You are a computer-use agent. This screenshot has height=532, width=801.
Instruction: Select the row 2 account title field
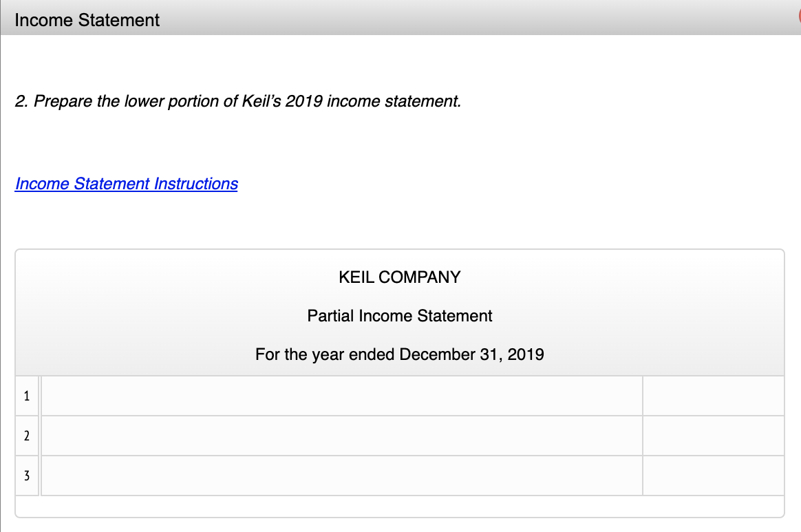click(342, 436)
